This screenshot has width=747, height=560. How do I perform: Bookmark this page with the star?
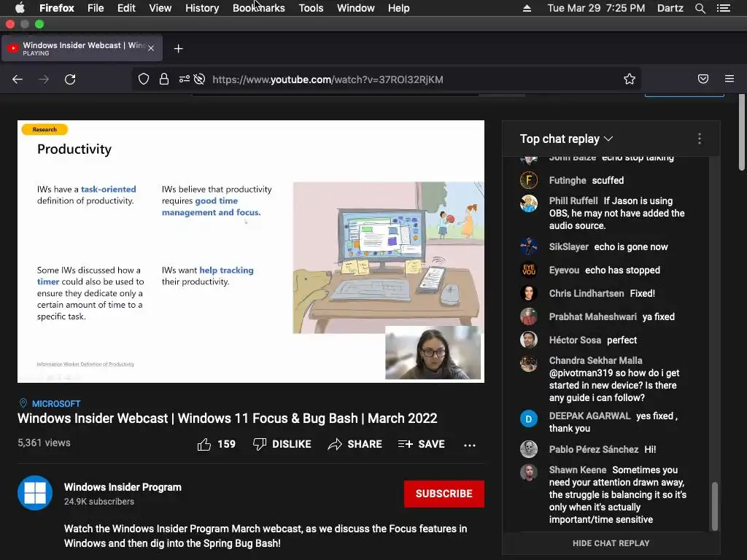pyautogui.click(x=630, y=79)
